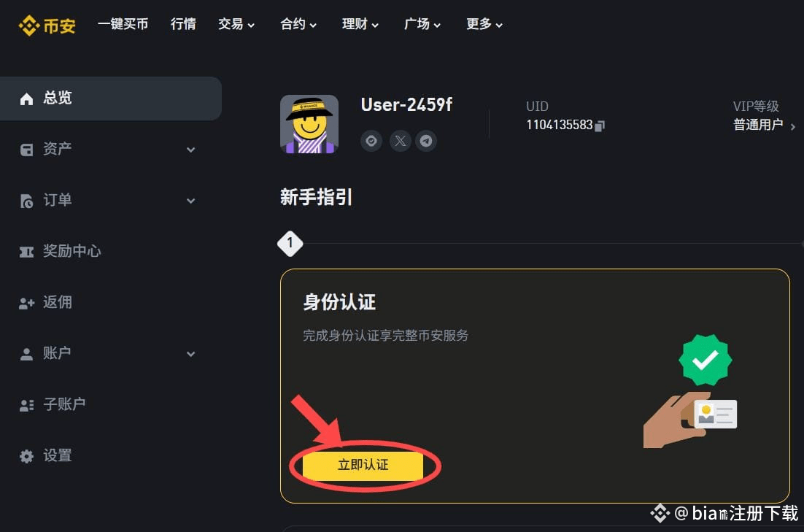Open 一键买币 in the top menu

(123, 24)
